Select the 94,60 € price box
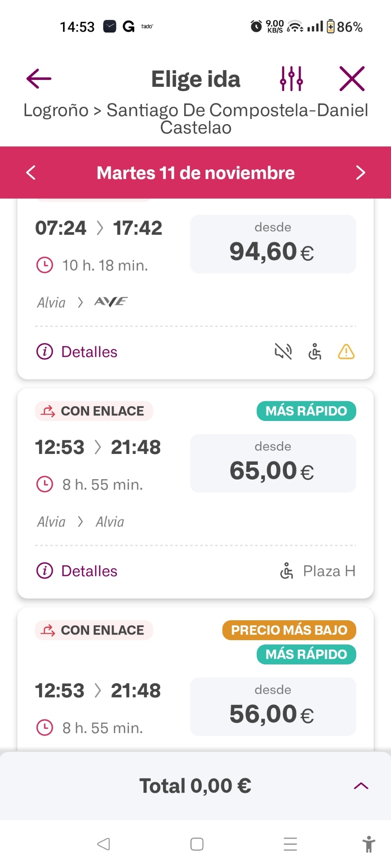This screenshot has width=391, height=868. pyautogui.click(x=273, y=244)
